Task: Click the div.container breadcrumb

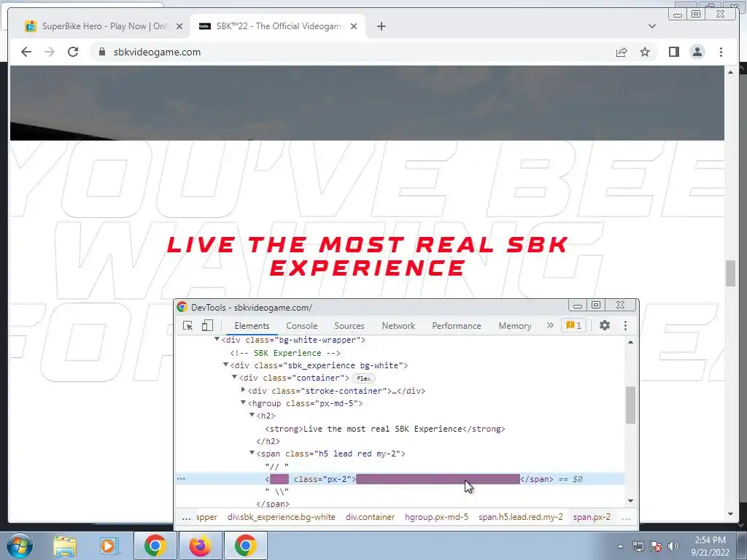Action: pos(370,517)
